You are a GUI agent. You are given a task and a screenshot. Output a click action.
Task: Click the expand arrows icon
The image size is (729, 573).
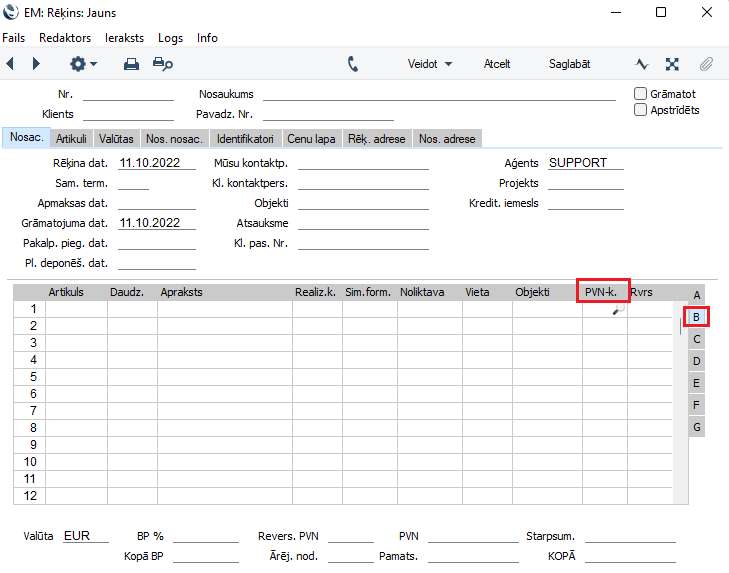673,64
